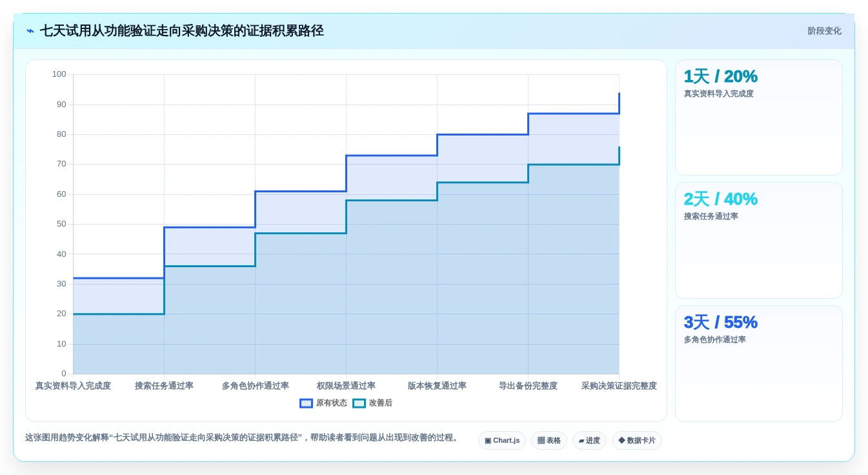
Task: Toggle the 改善后 legend item
Action: (372, 403)
